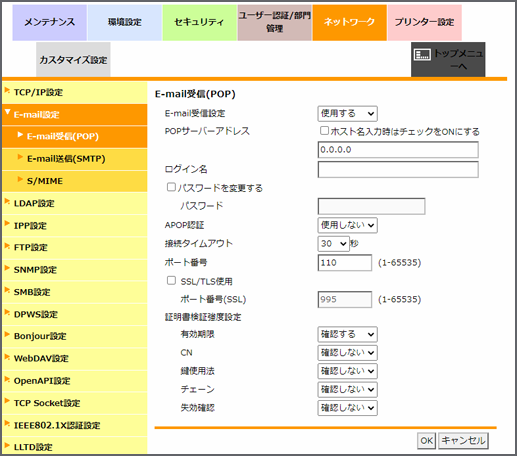
Task: Open OpenAPI設定 in the sidebar
Action: click(75, 381)
